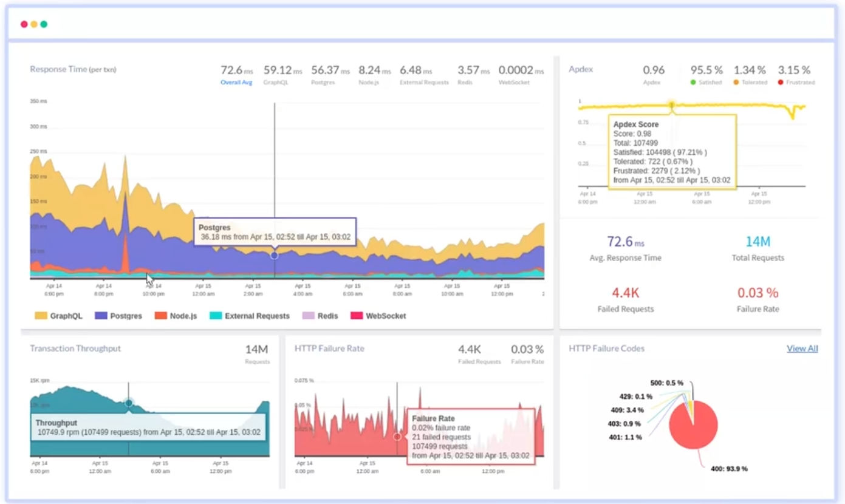Toggle the GraphQL legend swatch

point(41,316)
